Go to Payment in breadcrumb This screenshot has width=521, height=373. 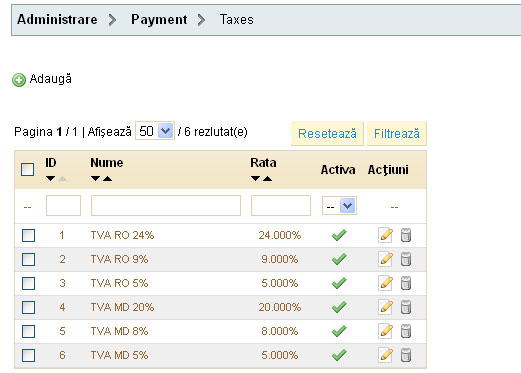[x=159, y=19]
